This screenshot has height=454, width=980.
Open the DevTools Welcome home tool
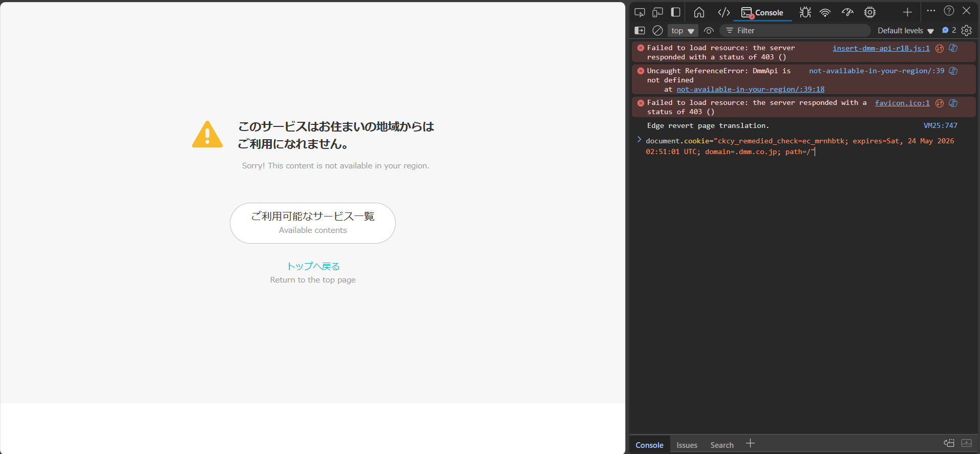(x=699, y=12)
